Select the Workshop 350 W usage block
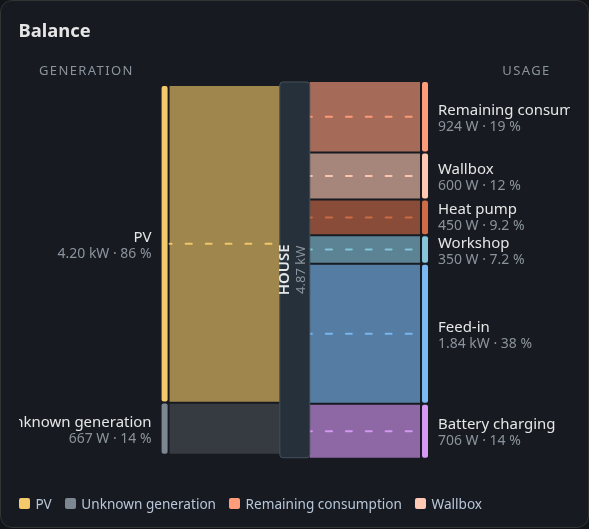589x529 pixels. pyautogui.click(x=365, y=249)
